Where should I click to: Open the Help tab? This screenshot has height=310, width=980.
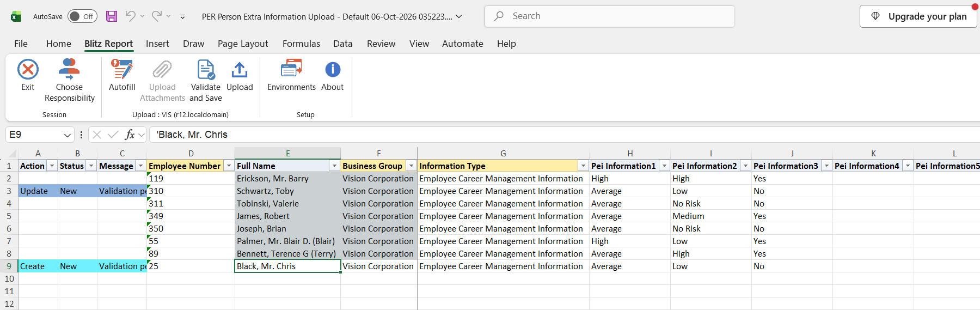[506, 44]
